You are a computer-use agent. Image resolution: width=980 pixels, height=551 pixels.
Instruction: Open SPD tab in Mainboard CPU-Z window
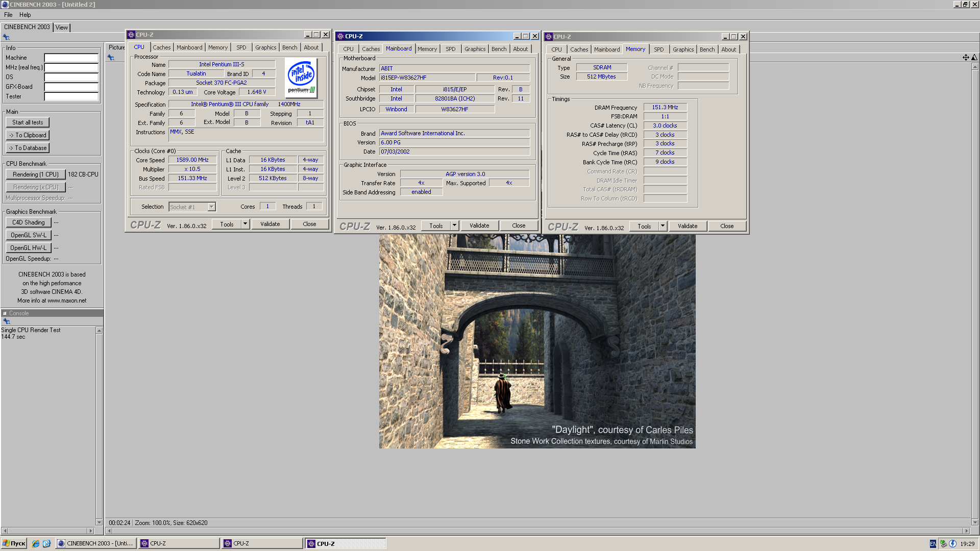[450, 49]
